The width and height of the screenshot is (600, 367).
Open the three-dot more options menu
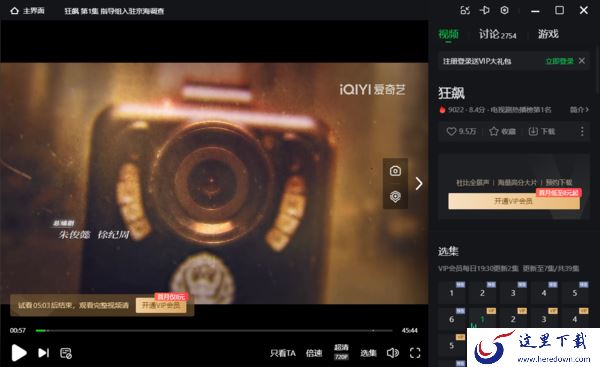(582, 132)
